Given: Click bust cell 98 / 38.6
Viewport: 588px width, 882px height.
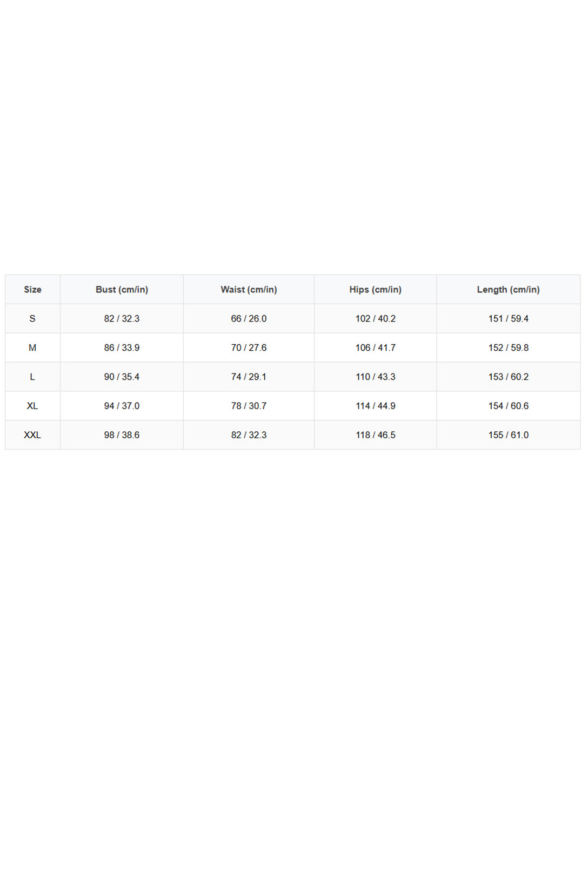Looking at the screenshot, I should (x=122, y=435).
